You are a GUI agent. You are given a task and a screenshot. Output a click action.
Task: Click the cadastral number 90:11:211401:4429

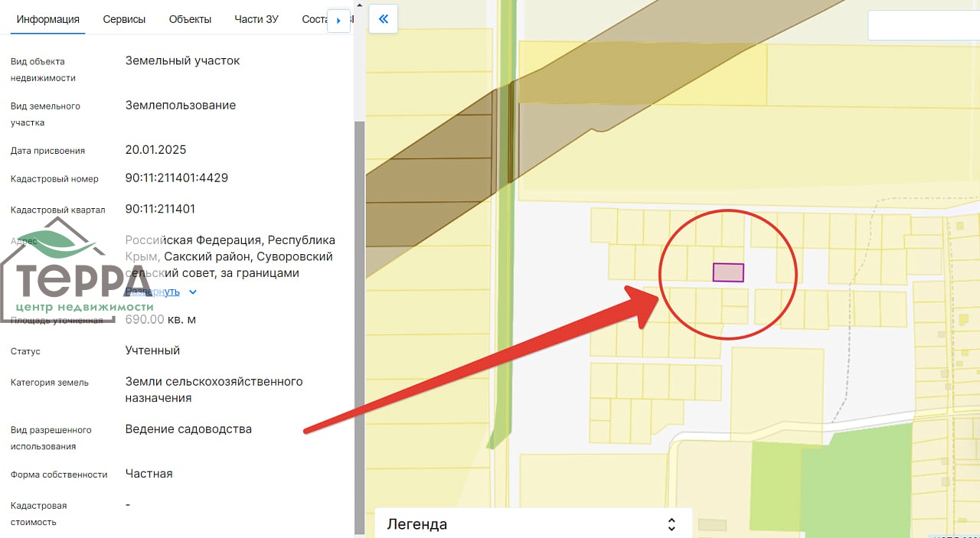pyautogui.click(x=177, y=178)
